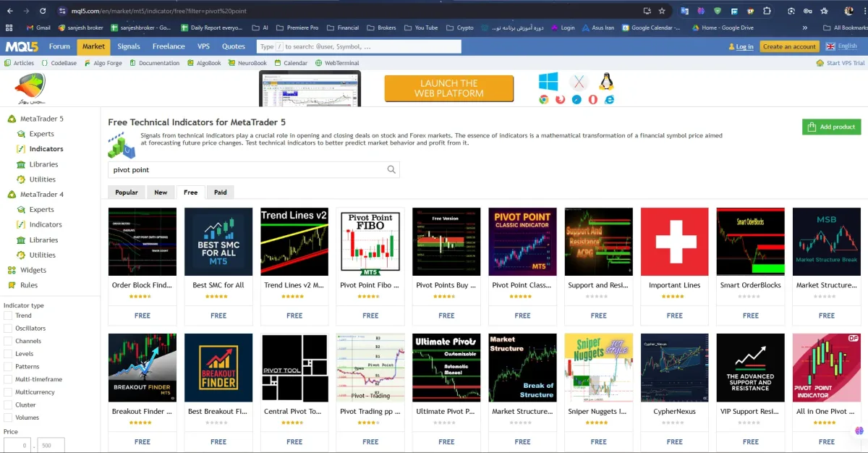This screenshot has height=453, width=868.
Task: Check the Volumes indicator type box
Action: click(8, 418)
